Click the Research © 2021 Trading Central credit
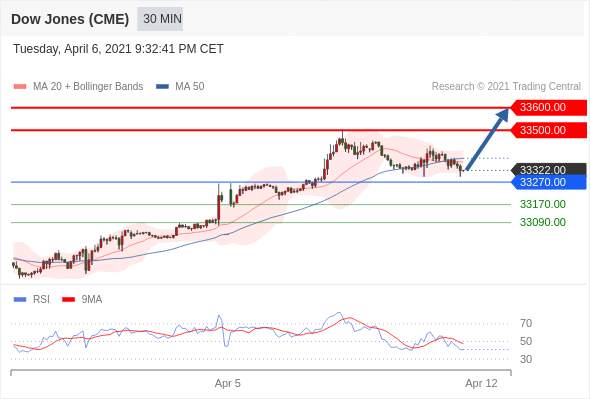The width and height of the screenshot is (590, 400). click(506, 87)
